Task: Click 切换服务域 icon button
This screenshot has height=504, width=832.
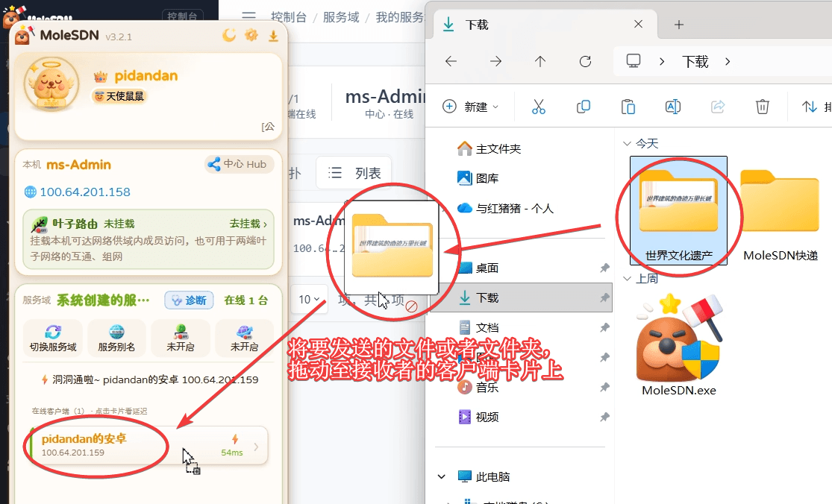Action: pos(53,338)
